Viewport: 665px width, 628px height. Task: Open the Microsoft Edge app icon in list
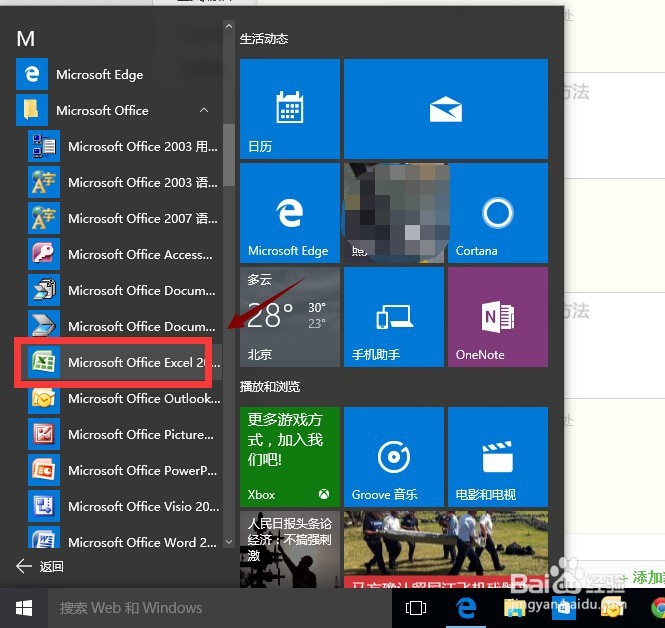32,74
